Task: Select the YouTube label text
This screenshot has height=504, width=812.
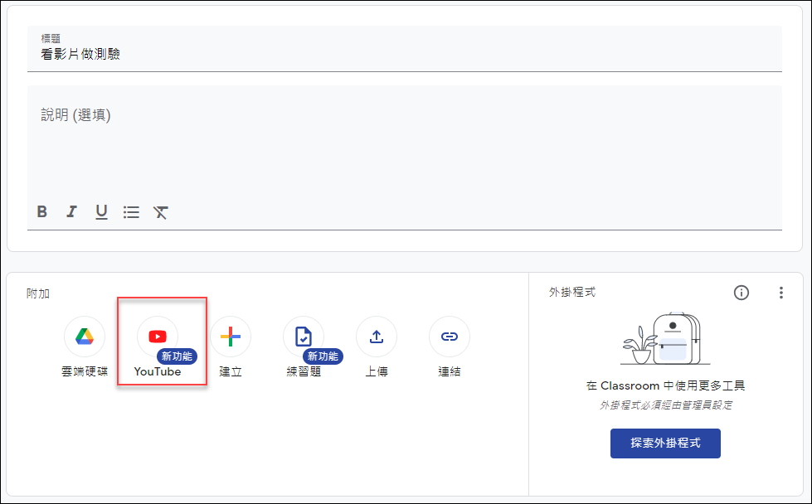Action: pos(158,371)
